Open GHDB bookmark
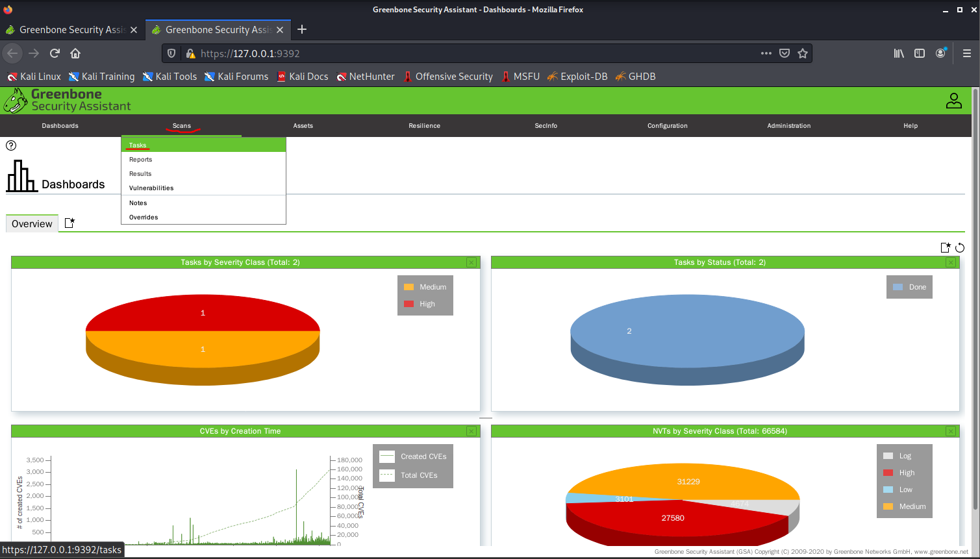 (635, 77)
